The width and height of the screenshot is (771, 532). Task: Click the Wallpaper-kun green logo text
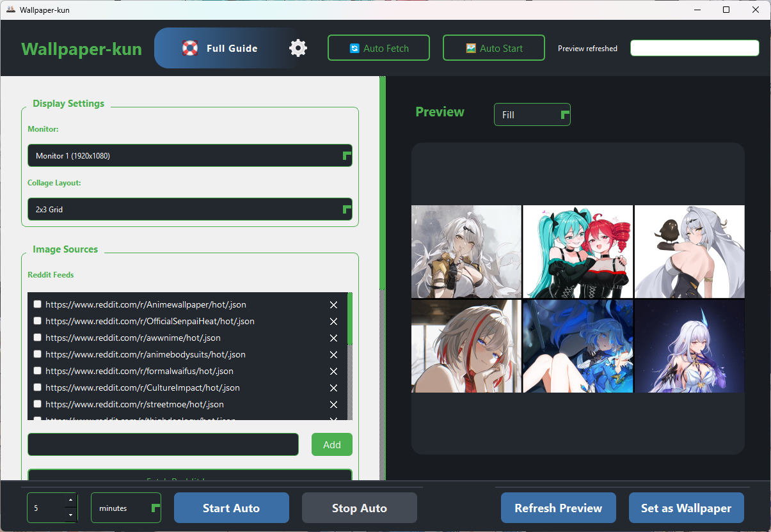pos(82,49)
